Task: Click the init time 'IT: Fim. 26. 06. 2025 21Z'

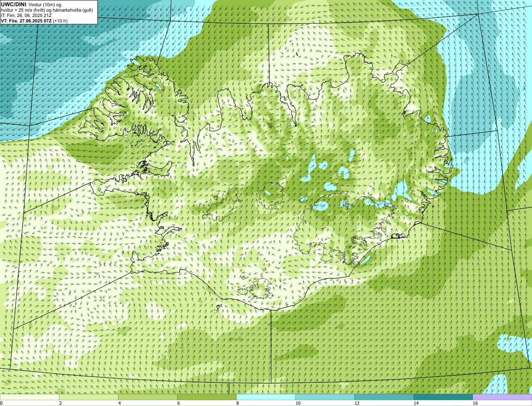Action: point(26,15)
